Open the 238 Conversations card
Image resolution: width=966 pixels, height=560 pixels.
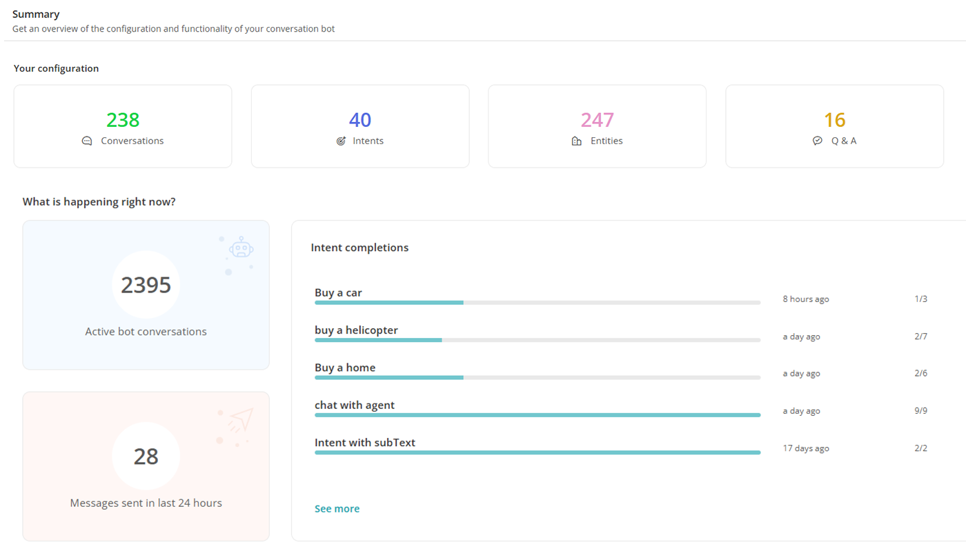coord(123,126)
